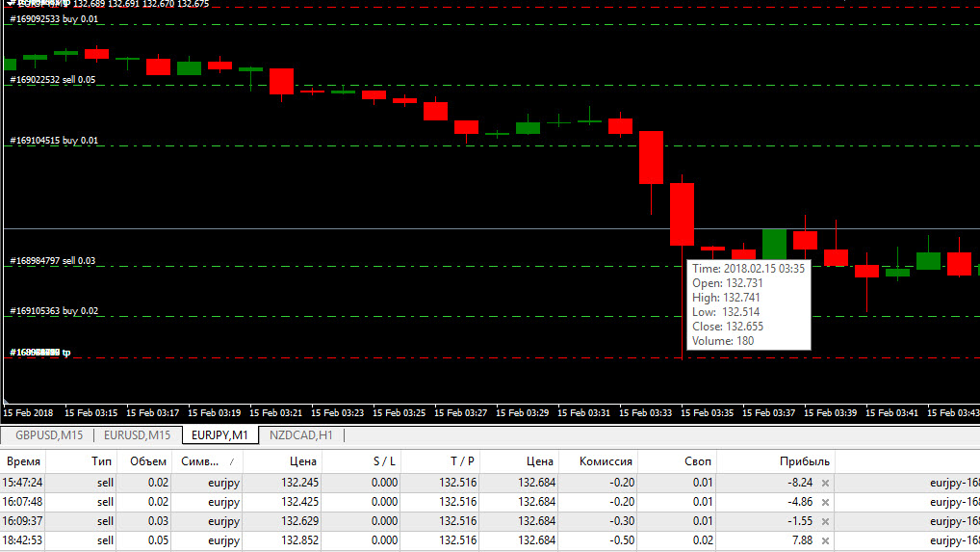Select order line #168984797 sell 0.03

tap(53, 261)
